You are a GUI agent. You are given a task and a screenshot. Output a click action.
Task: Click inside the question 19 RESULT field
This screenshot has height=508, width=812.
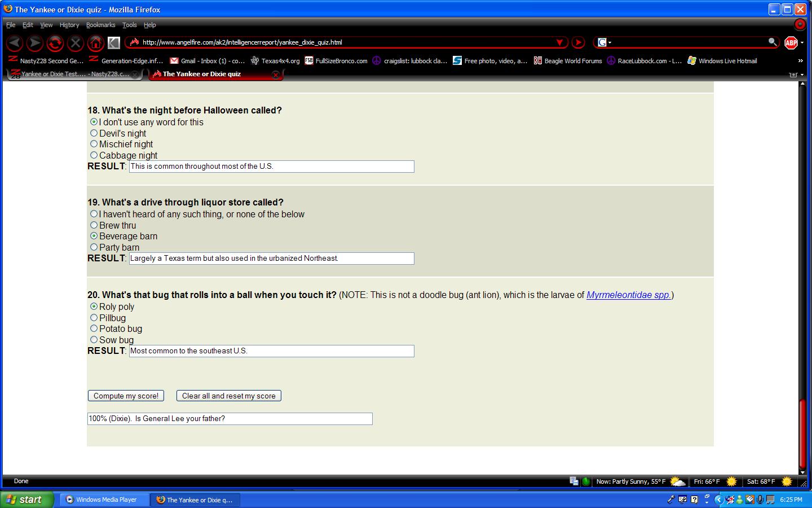pyautogui.click(x=271, y=259)
